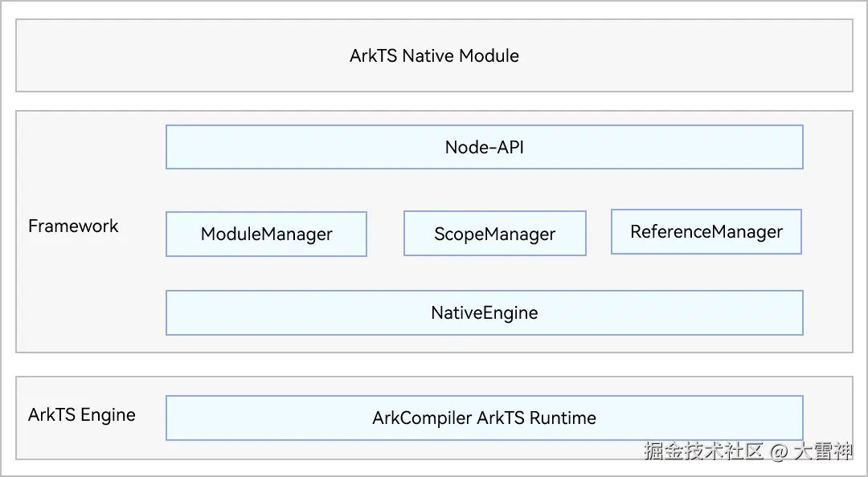This screenshot has width=868, height=477.
Task: Click the Node-API box
Action: [x=484, y=147]
